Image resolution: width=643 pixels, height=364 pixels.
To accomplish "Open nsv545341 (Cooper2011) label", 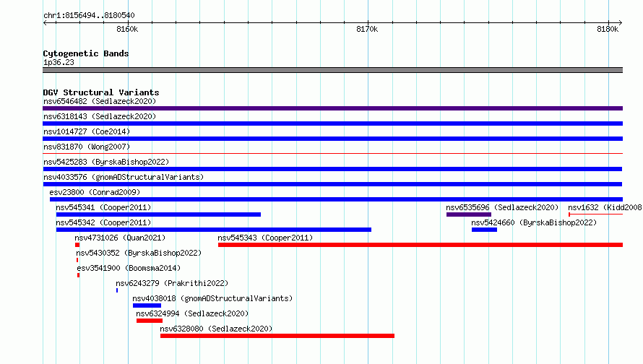I will pos(103,207).
